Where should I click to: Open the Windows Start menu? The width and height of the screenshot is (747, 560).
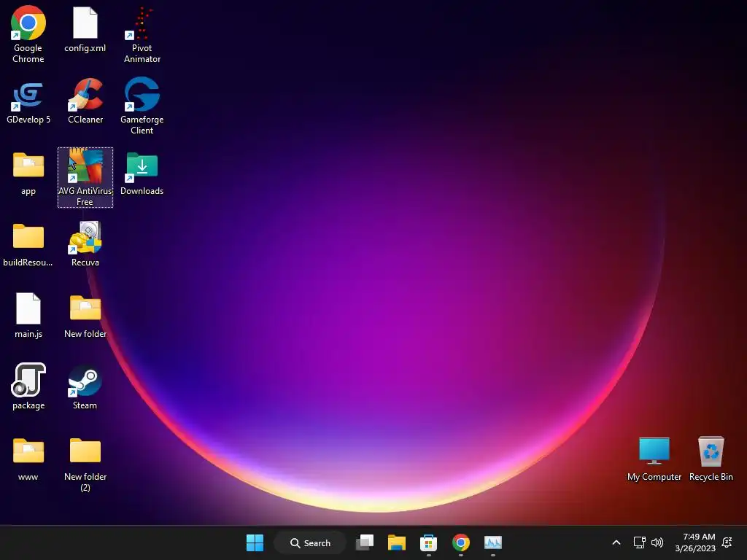[x=255, y=542]
